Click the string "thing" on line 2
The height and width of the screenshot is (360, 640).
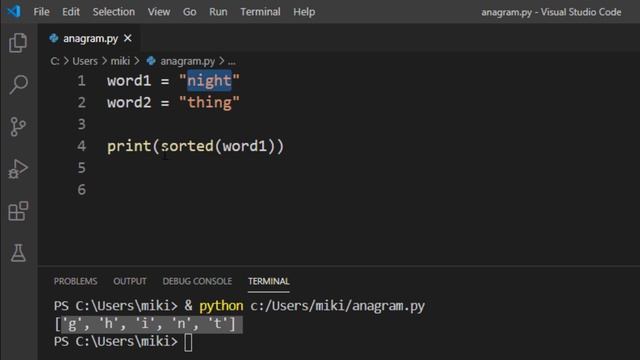pos(209,102)
